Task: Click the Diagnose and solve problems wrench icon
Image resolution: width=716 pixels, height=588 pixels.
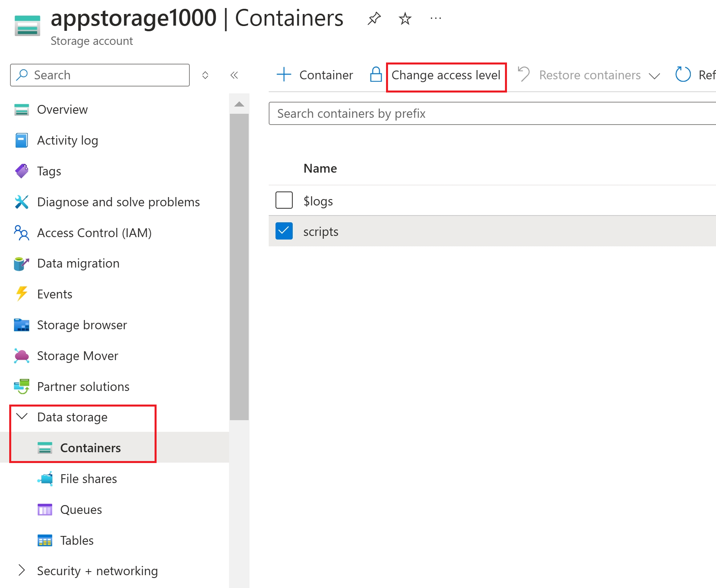Action: pyautogui.click(x=22, y=202)
